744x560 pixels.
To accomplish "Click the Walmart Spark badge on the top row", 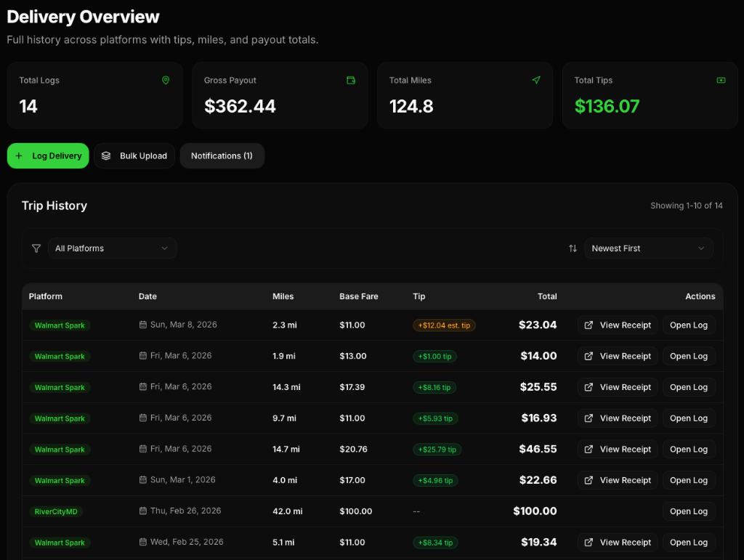I will pos(59,325).
